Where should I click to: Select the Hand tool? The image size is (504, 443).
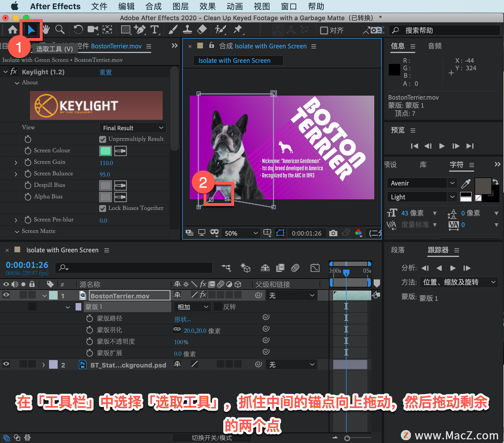point(46,29)
